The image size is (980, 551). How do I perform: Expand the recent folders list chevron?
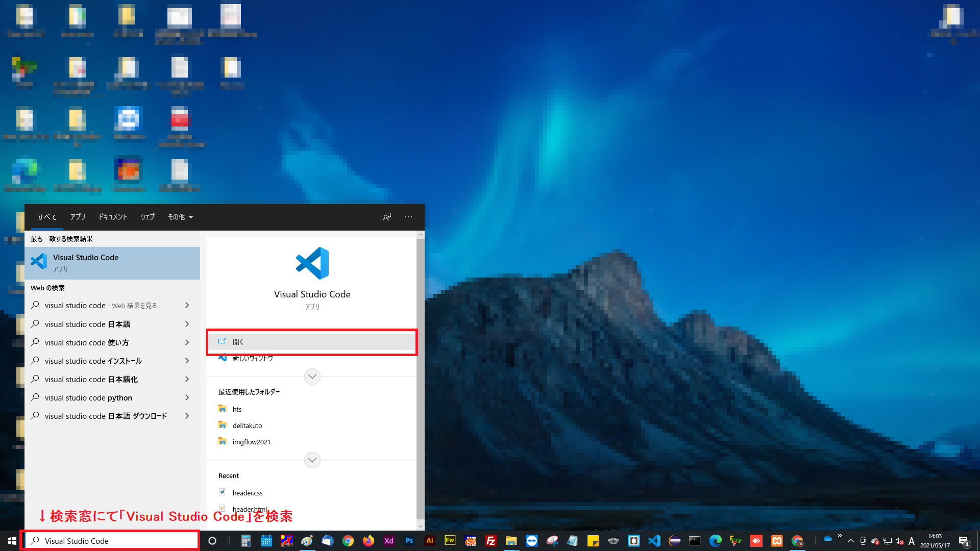(x=312, y=460)
